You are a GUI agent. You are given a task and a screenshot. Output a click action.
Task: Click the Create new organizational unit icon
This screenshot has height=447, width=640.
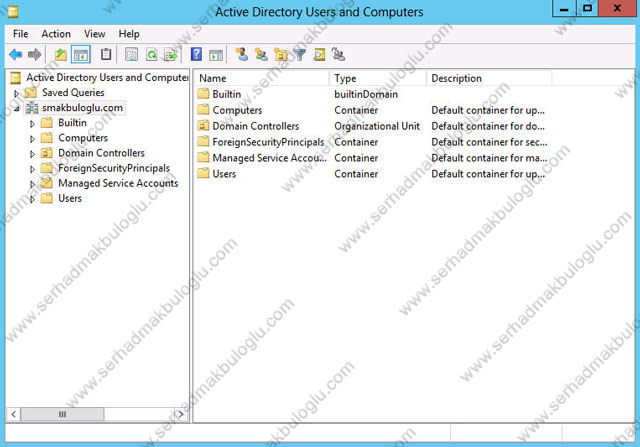[x=281, y=54]
